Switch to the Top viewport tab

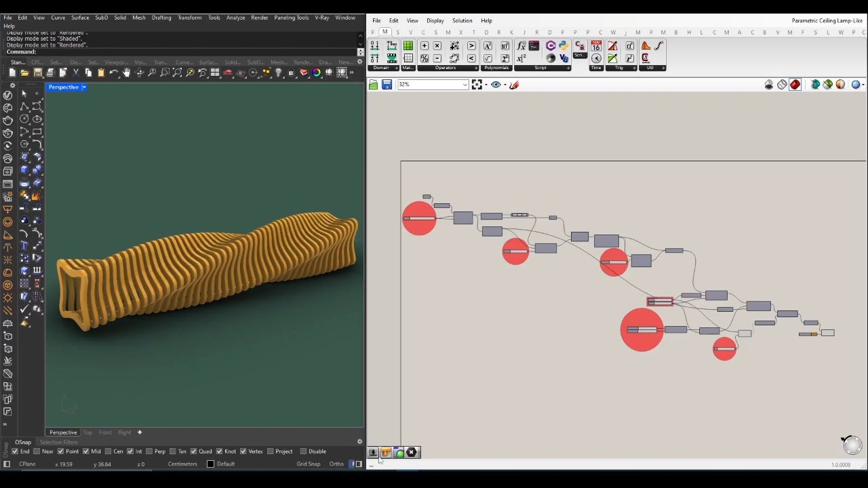87,432
